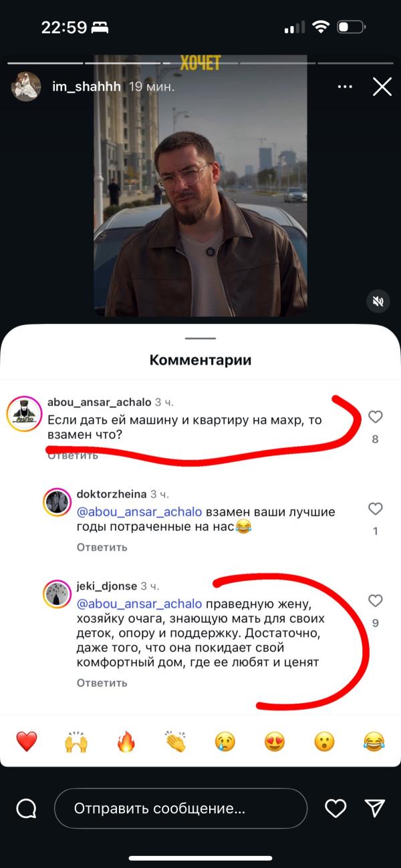Tap 'Ответить' under doktorzheina's comment

(x=102, y=547)
